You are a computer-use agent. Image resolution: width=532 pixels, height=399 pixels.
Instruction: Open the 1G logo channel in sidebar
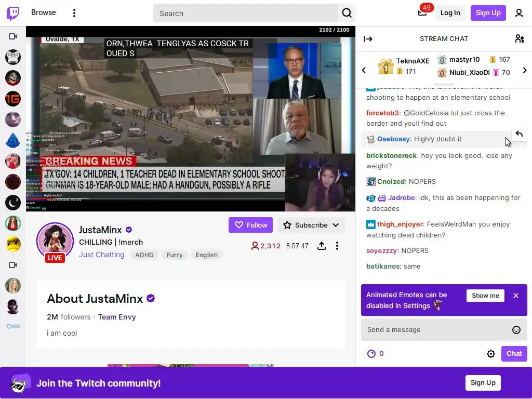pyautogui.click(x=13, y=99)
